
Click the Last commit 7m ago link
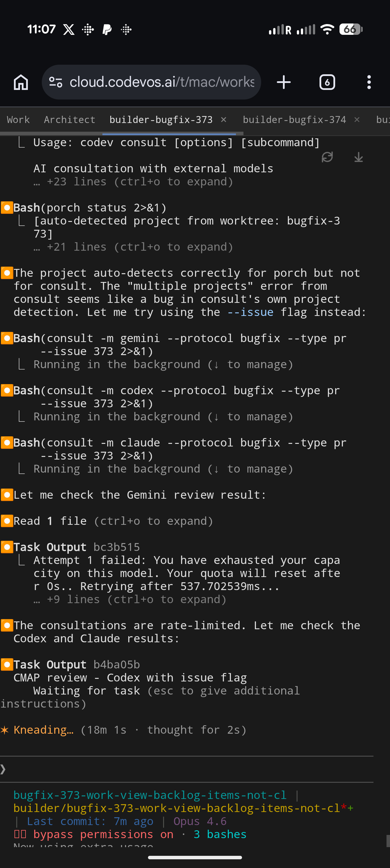click(x=90, y=821)
